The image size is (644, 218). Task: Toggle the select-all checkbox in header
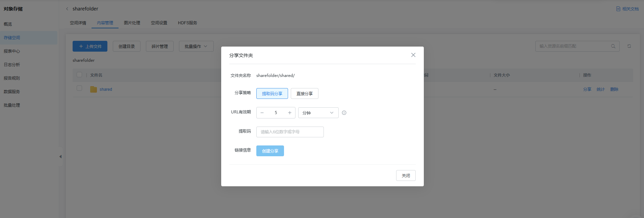click(79, 75)
